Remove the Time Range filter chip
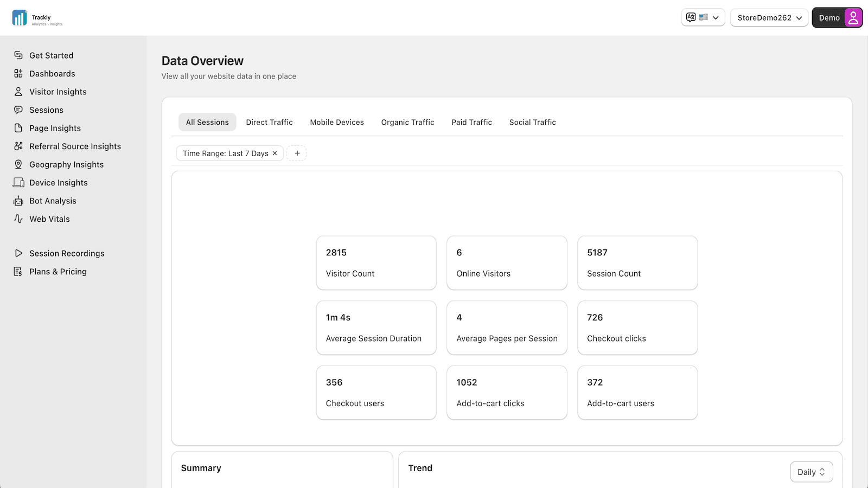Image resolution: width=868 pixels, height=488 pixels. coord(275,153)
